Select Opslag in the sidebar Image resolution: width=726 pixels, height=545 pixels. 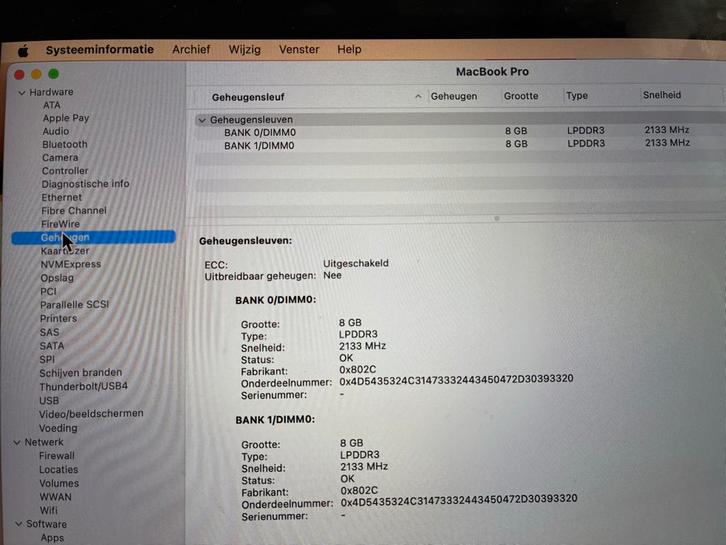57,278
